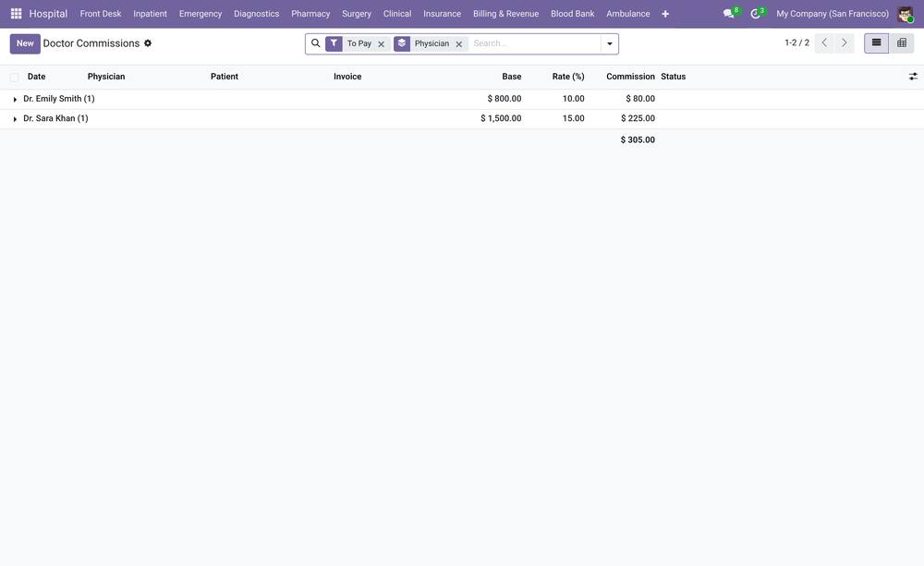Remove the To Pay filter
The height and width of the screenshot is (566, 924).
[382, 44]
